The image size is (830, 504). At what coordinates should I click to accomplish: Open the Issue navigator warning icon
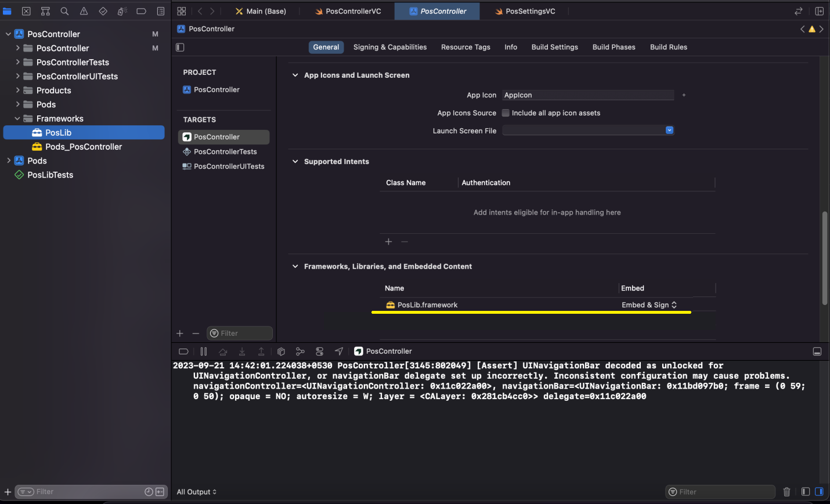pyautogui.click(x=84, y=11)
